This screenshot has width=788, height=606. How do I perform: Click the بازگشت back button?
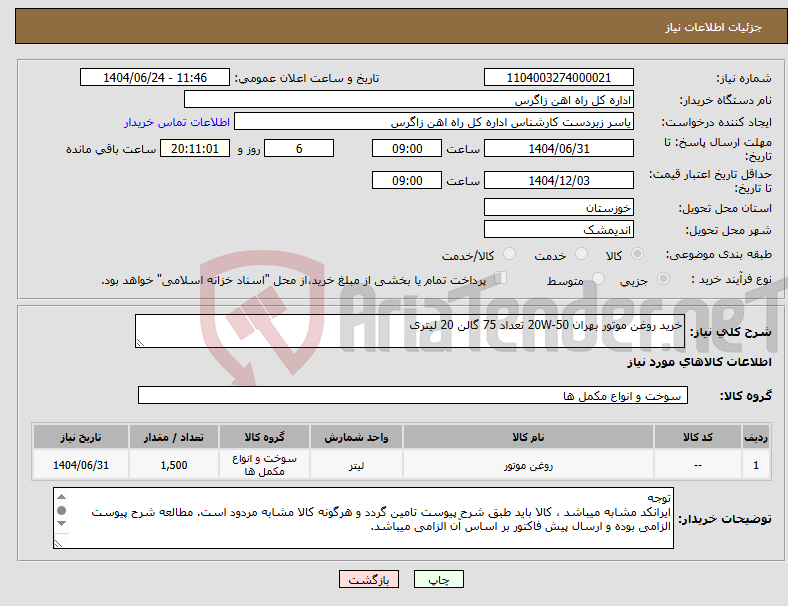(x=369, y=579)
